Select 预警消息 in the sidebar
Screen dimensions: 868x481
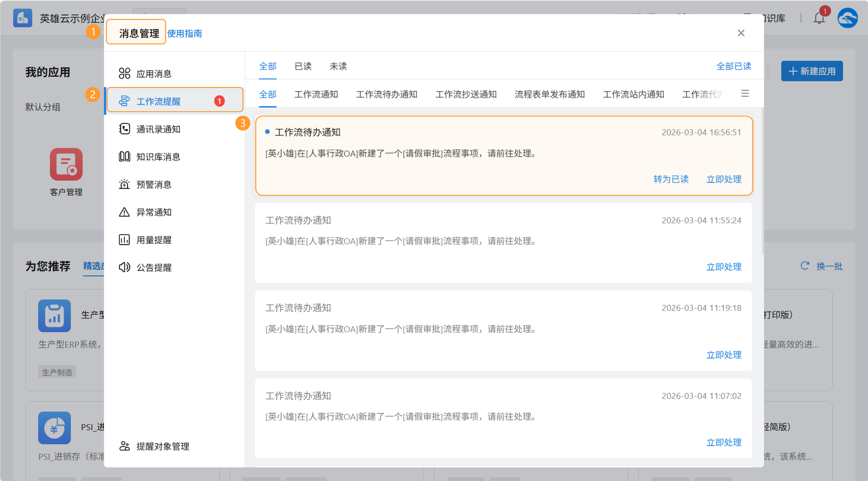(x=154, y=184)
